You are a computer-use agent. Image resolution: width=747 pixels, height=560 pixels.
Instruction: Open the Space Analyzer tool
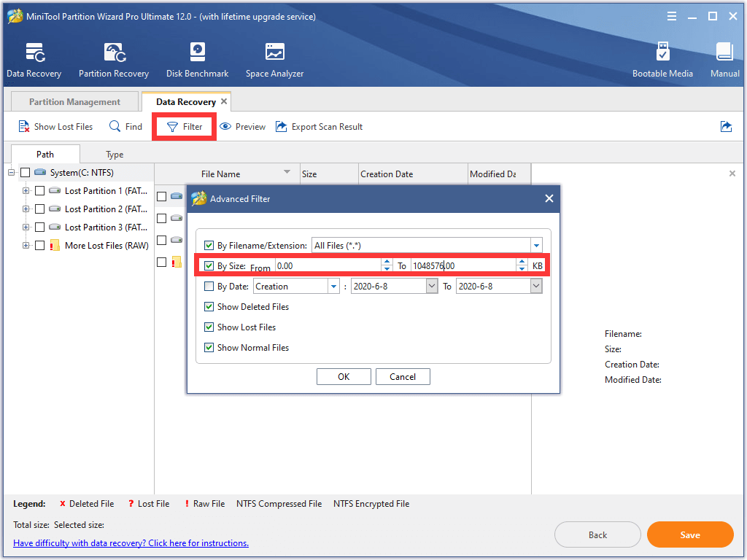(x=274, y=52)
